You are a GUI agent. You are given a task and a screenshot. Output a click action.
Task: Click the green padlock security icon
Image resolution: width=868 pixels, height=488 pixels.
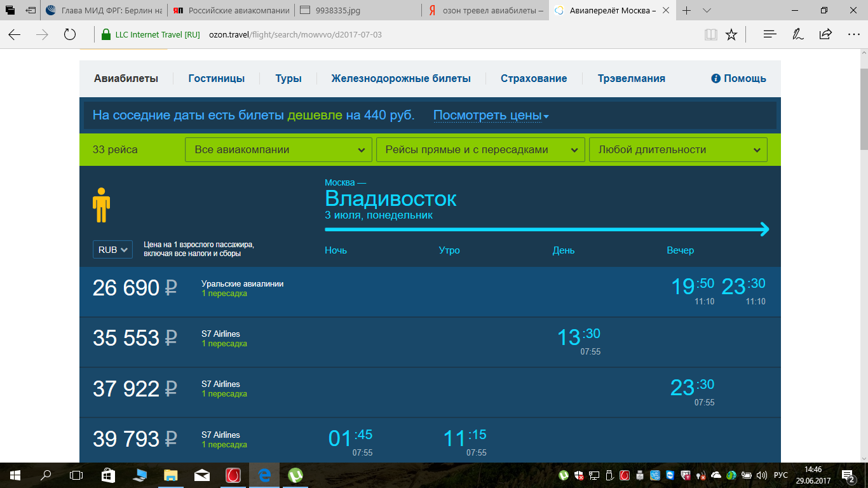point(106,35)
